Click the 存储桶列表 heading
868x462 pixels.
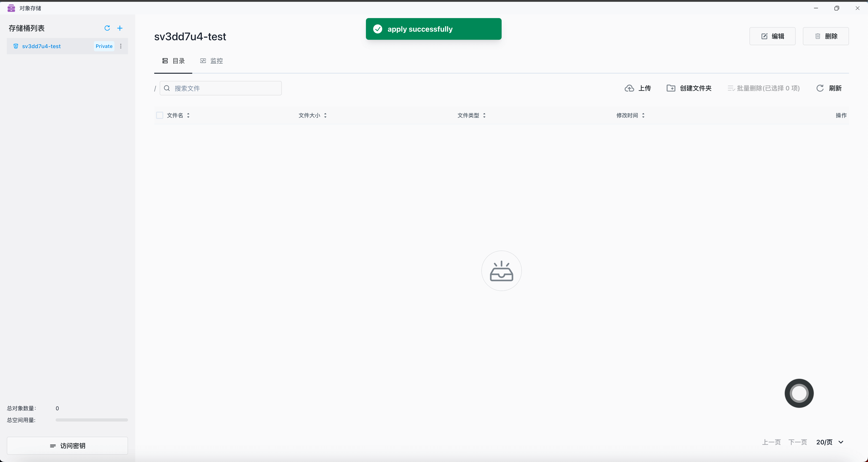27,28
